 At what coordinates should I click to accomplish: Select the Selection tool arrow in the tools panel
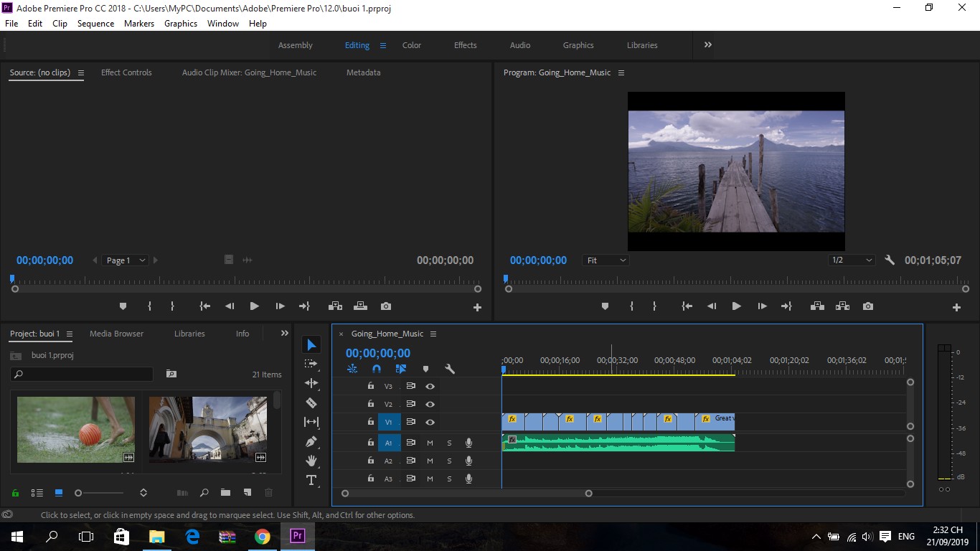click(311, 345)
